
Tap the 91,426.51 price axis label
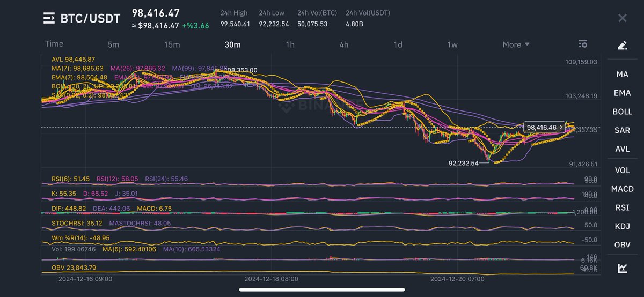coord(583,164)
